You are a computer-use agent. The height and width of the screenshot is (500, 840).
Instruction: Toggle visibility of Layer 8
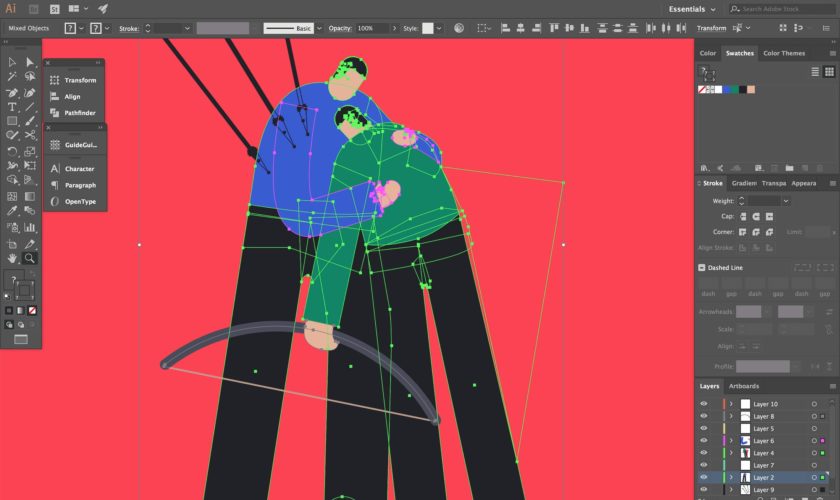[x=704, y=416]
